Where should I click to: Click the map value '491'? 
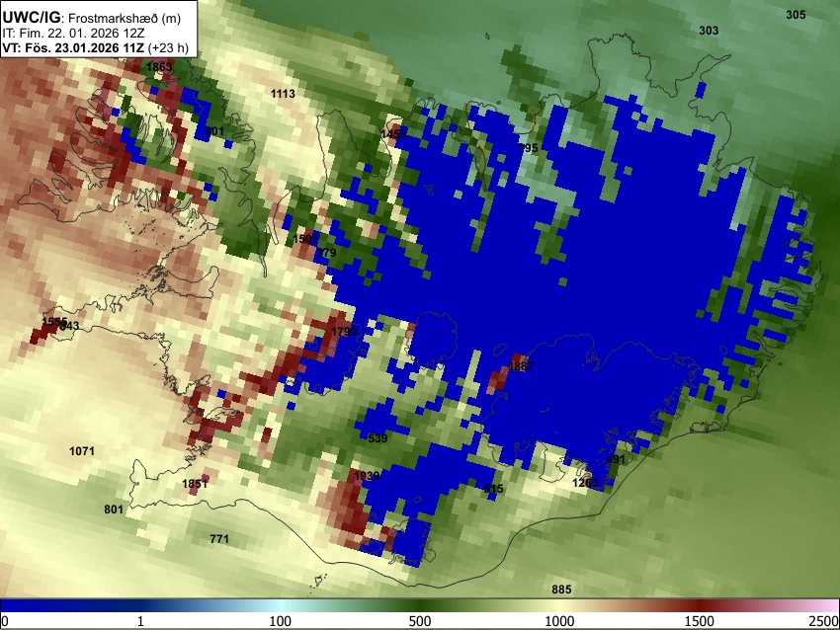click(x=616, y=459)
